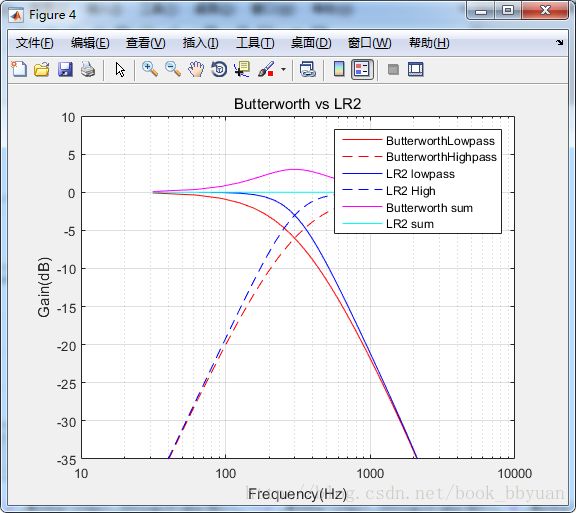Image resolution: width=576 pixels, height=513 pixels.
Task: Select the Data Cursor tool
Action: [x=242, y=69]
